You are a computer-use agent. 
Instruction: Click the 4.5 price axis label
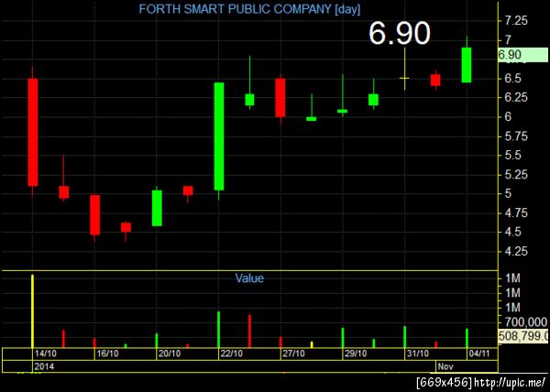[x=512, y=232]
